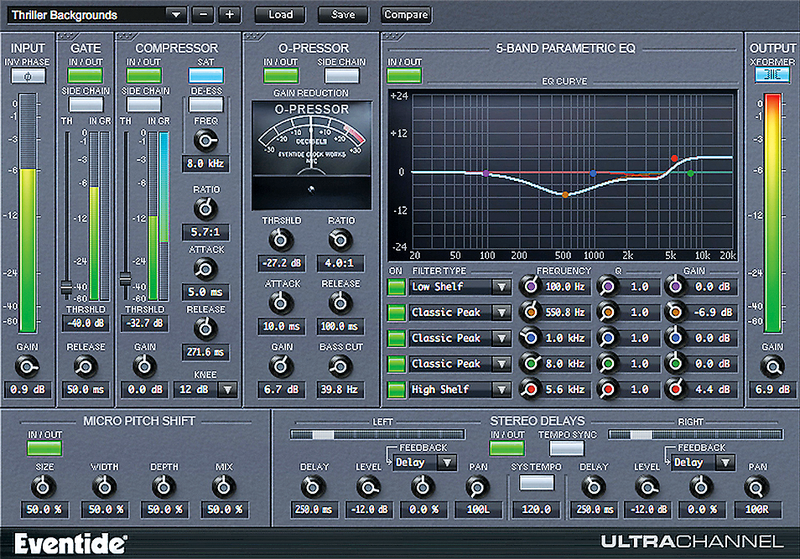
Task: Click the orange EQ curve node
Action: (x=565, y=194)
